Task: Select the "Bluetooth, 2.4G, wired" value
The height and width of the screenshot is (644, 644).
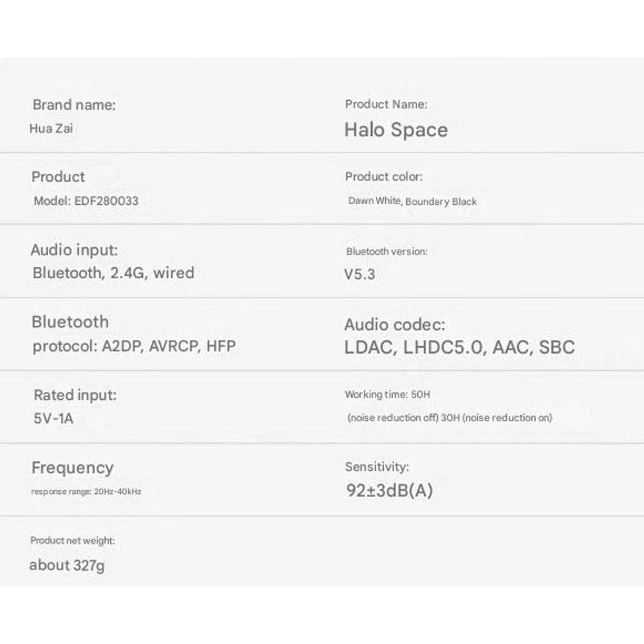Action: (113, 272)
